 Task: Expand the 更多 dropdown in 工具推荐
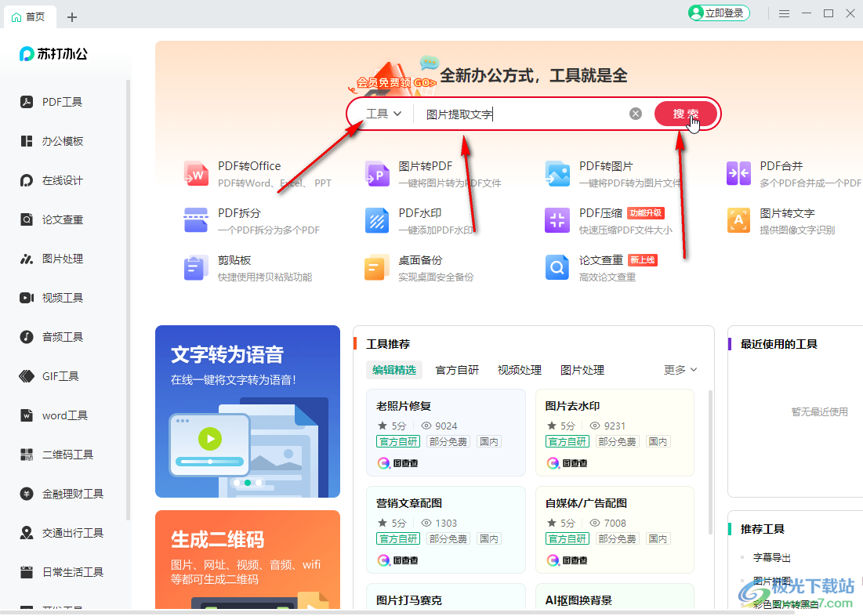coord(680,370)
